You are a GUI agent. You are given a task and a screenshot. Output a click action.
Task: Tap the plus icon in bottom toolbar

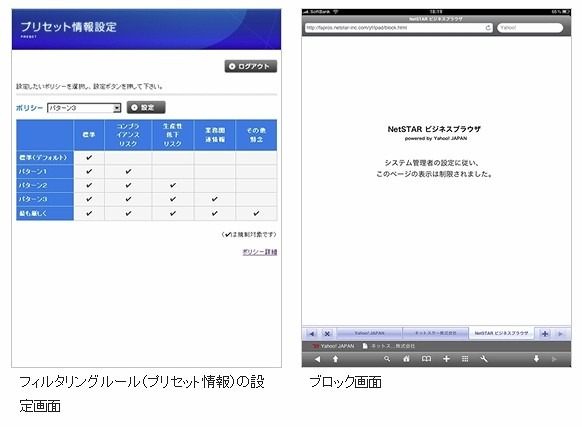tap(447, 359)
